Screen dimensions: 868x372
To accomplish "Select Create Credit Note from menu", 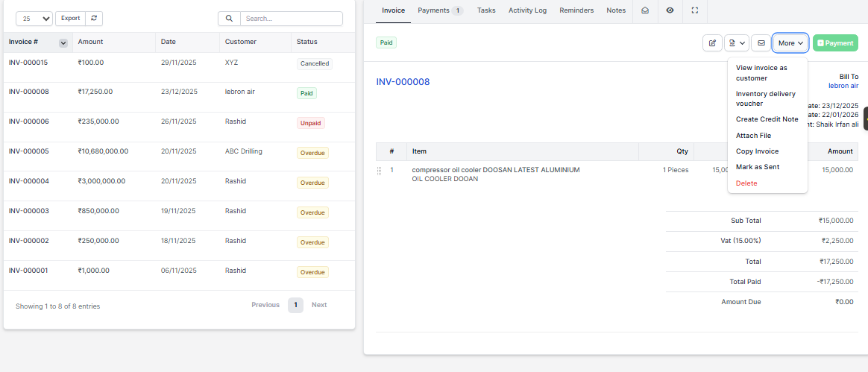I will (767, 119).
